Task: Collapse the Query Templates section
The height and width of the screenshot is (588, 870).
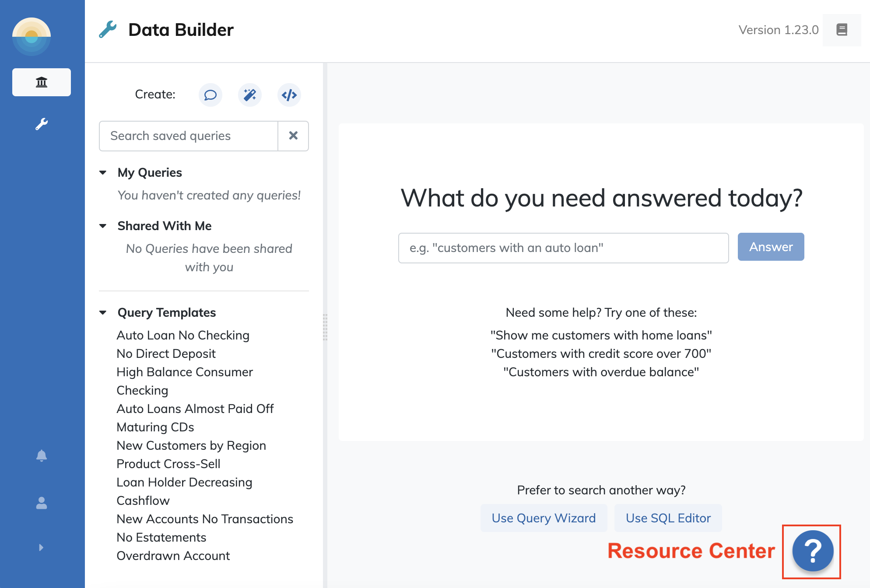Action: pyautogui.click(x=103, y=313)
